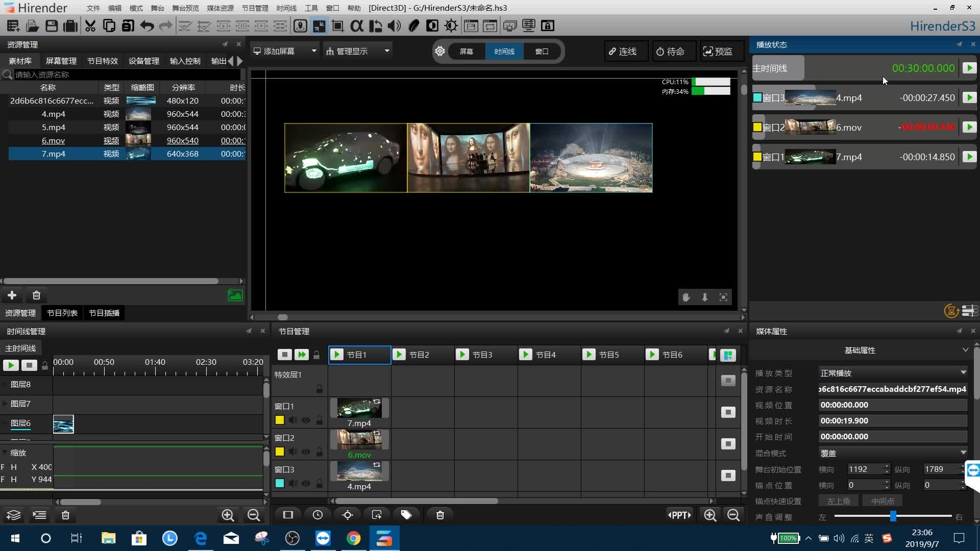
Task: Click the undo arrow in toolbar
Action: [146, 26]
